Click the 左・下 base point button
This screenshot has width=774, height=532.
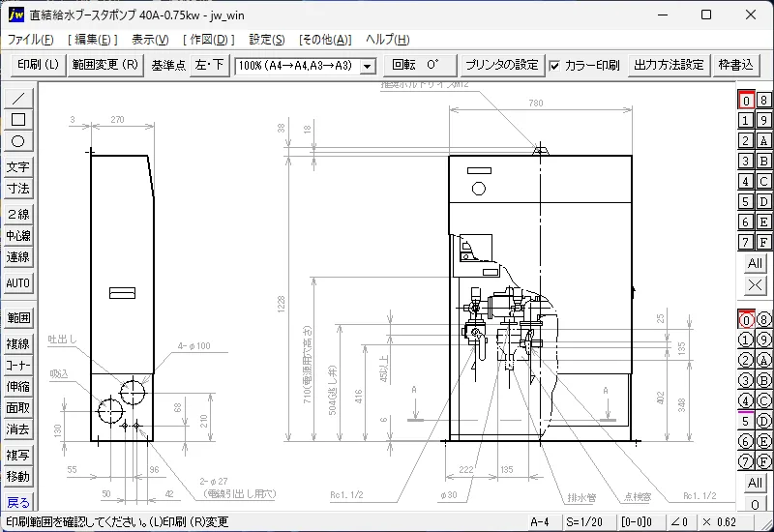tap(210, 65)
